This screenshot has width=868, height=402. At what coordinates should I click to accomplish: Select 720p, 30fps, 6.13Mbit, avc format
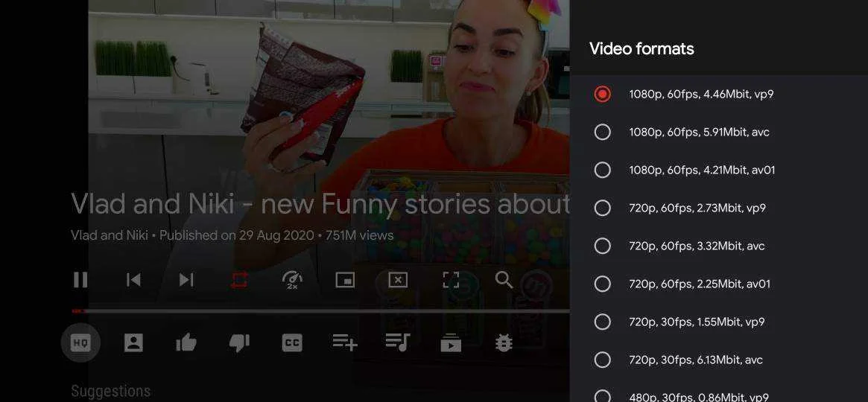719,360
